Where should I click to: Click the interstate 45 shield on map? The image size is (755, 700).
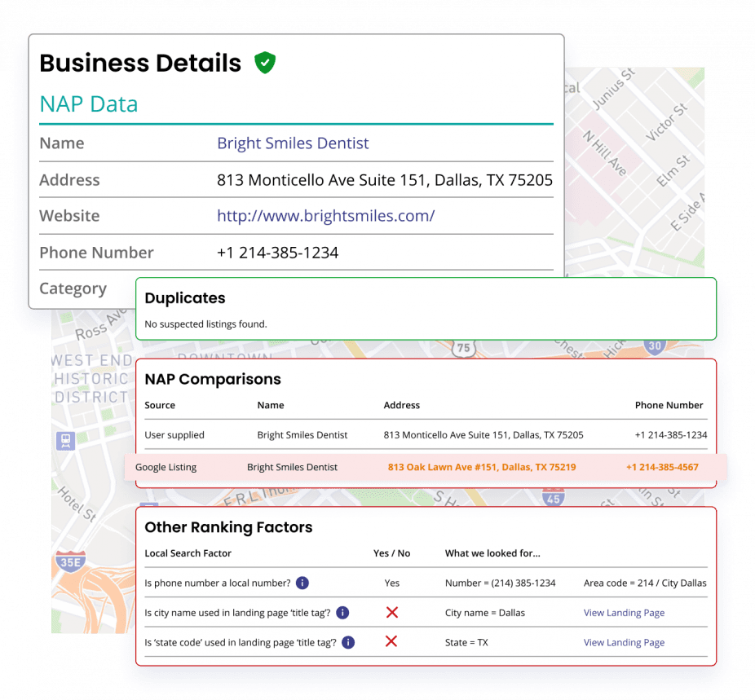click(554, 497)
